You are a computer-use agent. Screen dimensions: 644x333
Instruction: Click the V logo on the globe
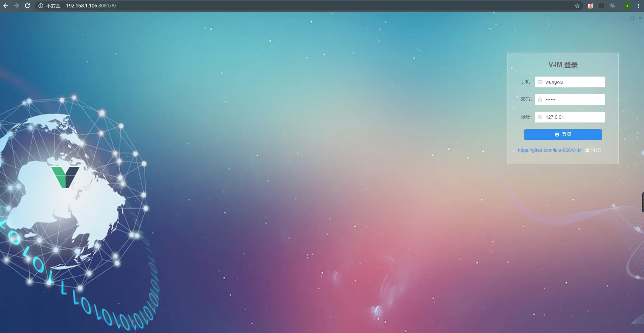65,177
